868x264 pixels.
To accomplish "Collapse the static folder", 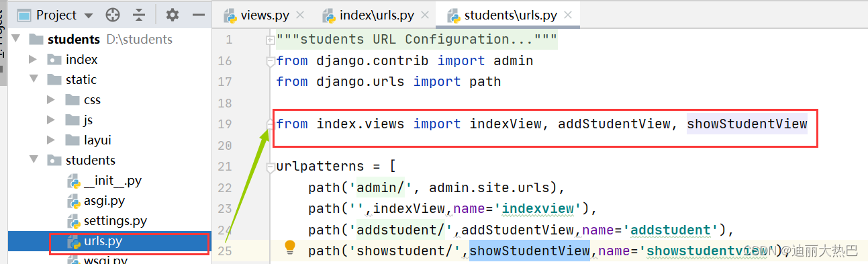I will pos(33,79).
